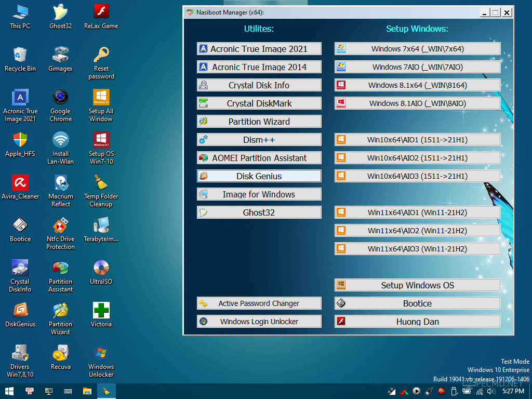
Task: Open Macrium Reflect desktop icon
Action: tap(60, 191)
